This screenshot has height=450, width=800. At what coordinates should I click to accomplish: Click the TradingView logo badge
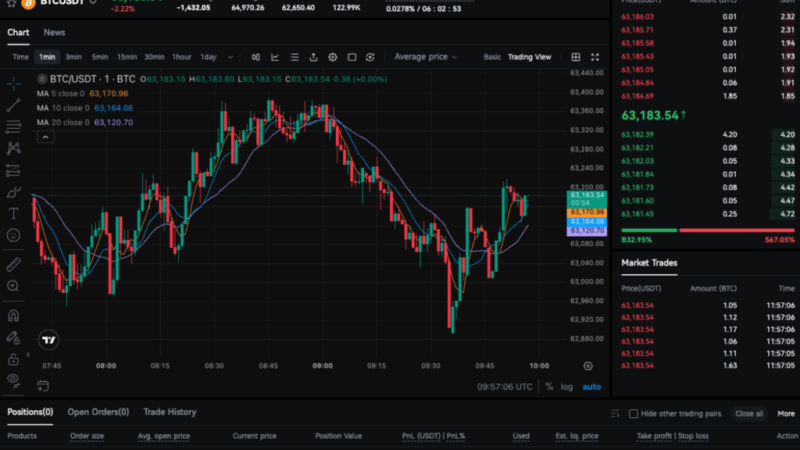click(48, 340)
